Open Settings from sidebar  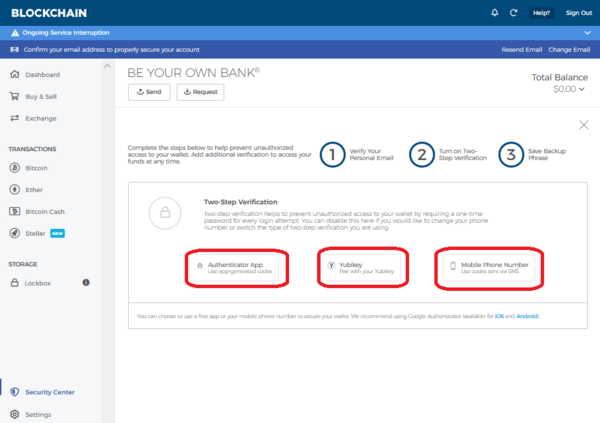(x=38, y=415)
